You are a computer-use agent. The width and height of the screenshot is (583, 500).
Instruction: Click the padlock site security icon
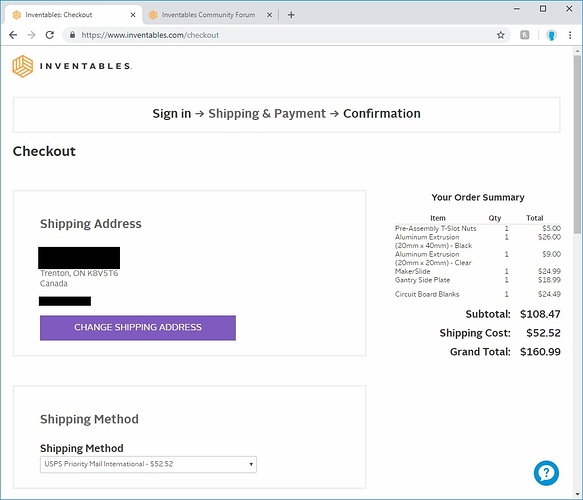point(73,35)
